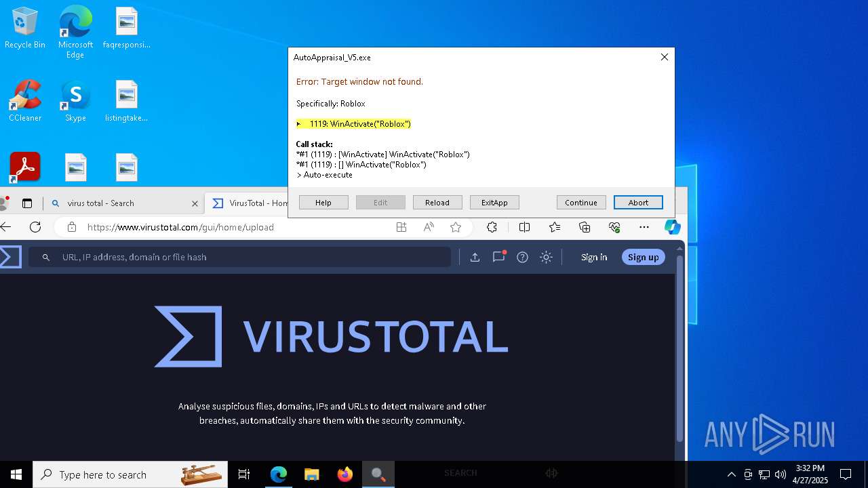Click the site lock info icon
The width and height of the screenshot is (868, 488).
click(71, 227)
